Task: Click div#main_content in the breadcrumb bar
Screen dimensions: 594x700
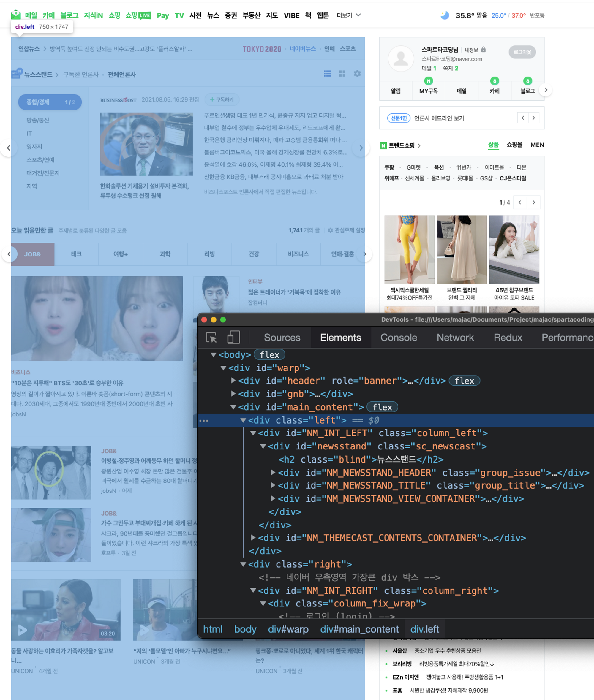Action: click(359, 629)
